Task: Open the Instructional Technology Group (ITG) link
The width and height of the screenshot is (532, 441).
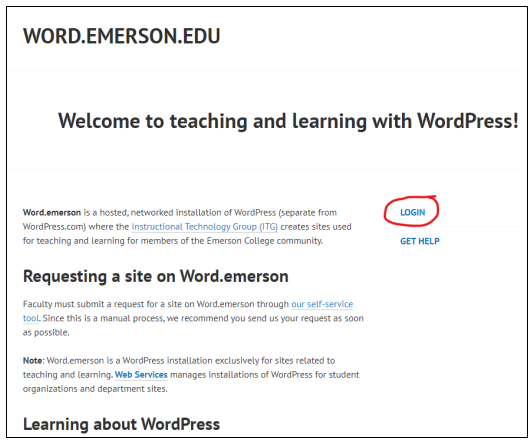Action: coord(205,227)
